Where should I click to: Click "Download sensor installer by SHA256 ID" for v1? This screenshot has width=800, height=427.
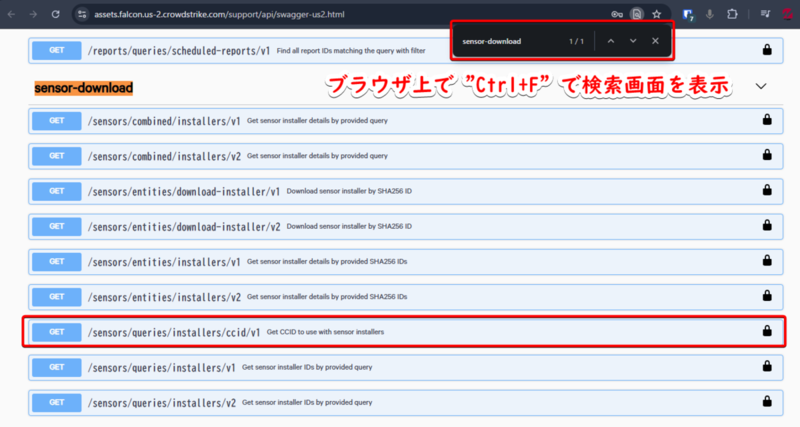pos(349,191)
